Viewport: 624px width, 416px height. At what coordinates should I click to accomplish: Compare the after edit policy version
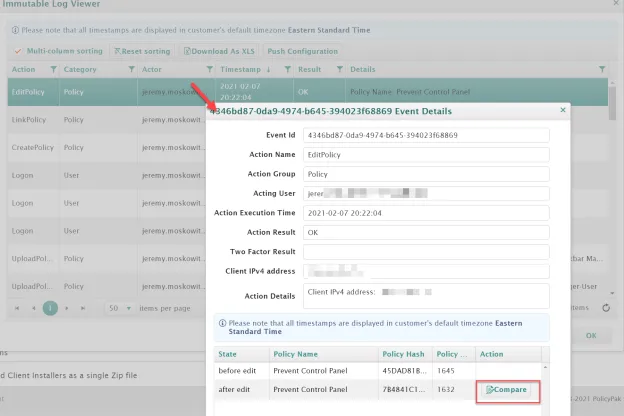(506, 390)
